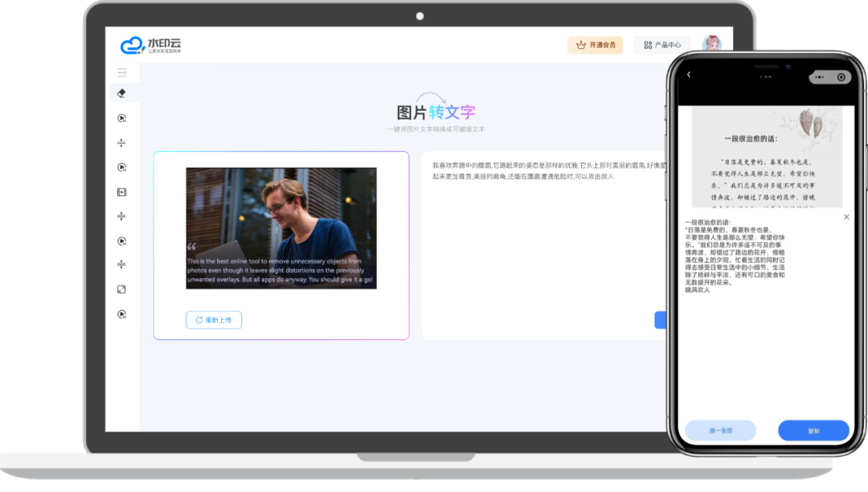Select the eraser watermark removal tool
The image size is (868, 492).
coord(121,93)
